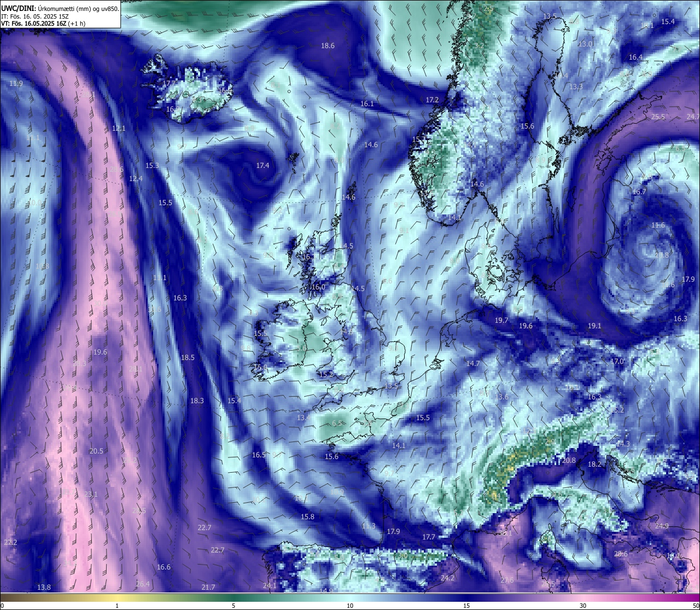The image size is (700, 610).
Task: Click the 24.9 value on the map
Action: 662,526
